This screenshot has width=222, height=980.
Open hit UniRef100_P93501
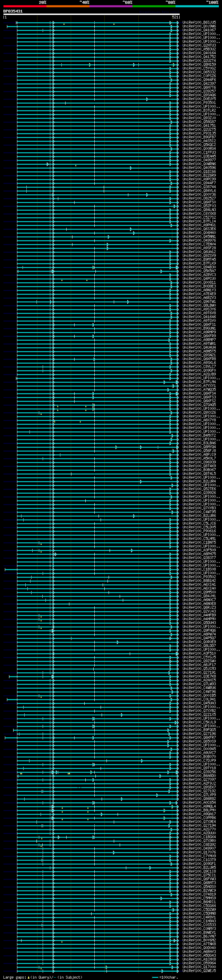click(x=199, y=103)
